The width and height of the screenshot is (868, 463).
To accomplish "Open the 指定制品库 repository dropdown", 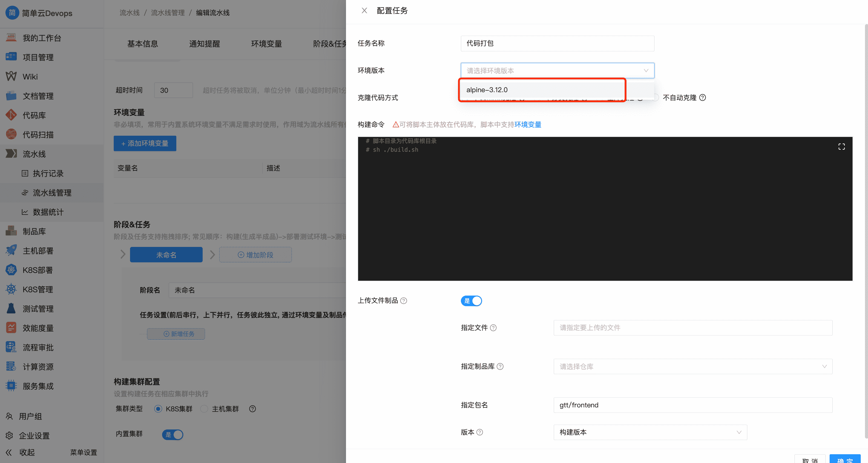I will point(693,366).
